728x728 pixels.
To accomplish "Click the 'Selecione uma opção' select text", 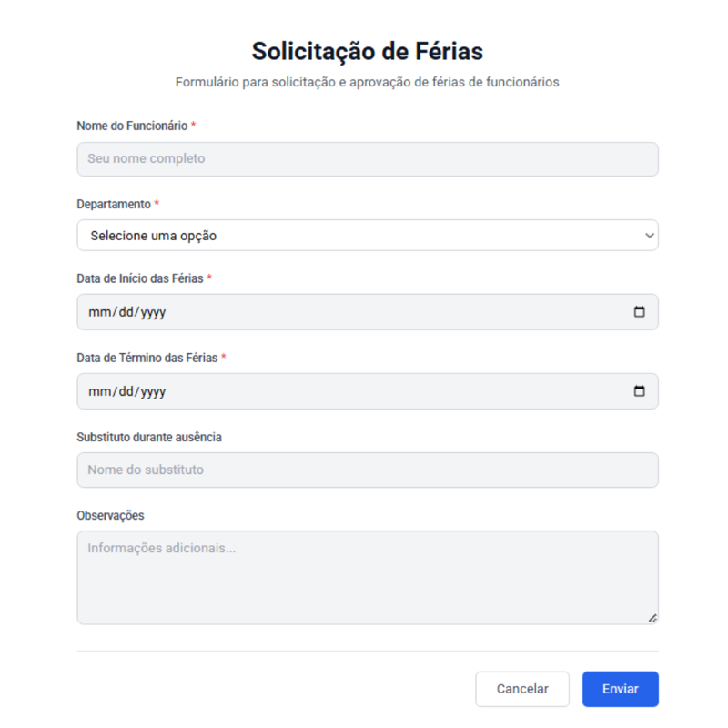I will point(153,236).
